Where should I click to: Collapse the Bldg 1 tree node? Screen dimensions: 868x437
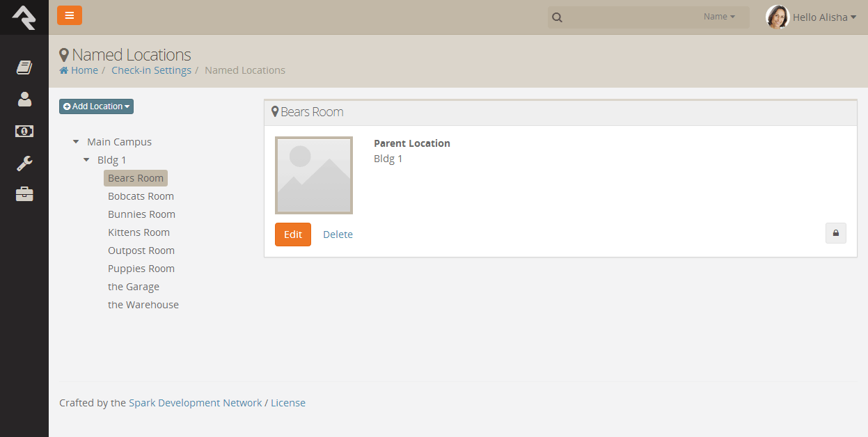point(86,160)
